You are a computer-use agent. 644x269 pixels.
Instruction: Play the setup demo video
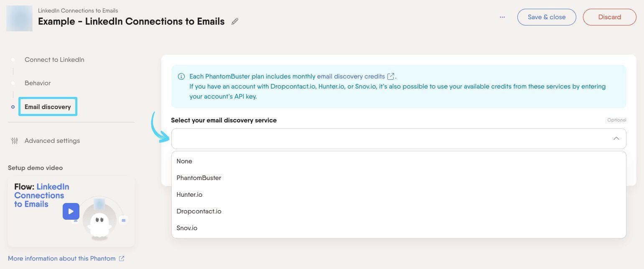71,211
